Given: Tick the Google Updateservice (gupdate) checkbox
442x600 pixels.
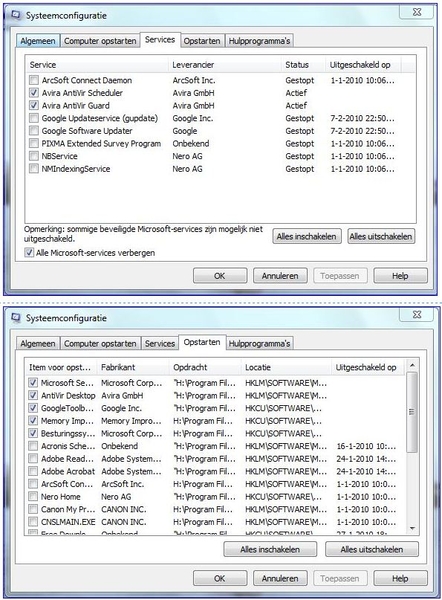Looking at the screenshot, I should pyautogui.click(x=34, y=118).
